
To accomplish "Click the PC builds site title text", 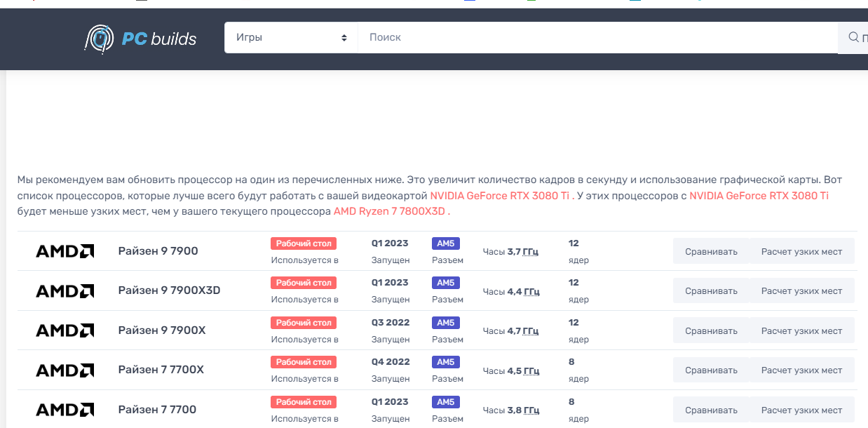I will pyautogui.click(x=159, y=39).
